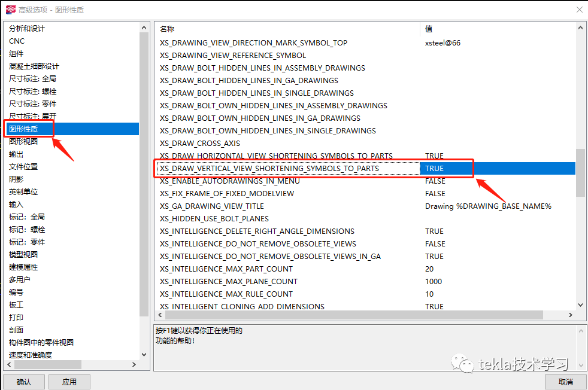The width and height of the screenshot is (588, 390).
Task: Click the 值 column header
Action: pyautogui.click(x=429, y=29)
